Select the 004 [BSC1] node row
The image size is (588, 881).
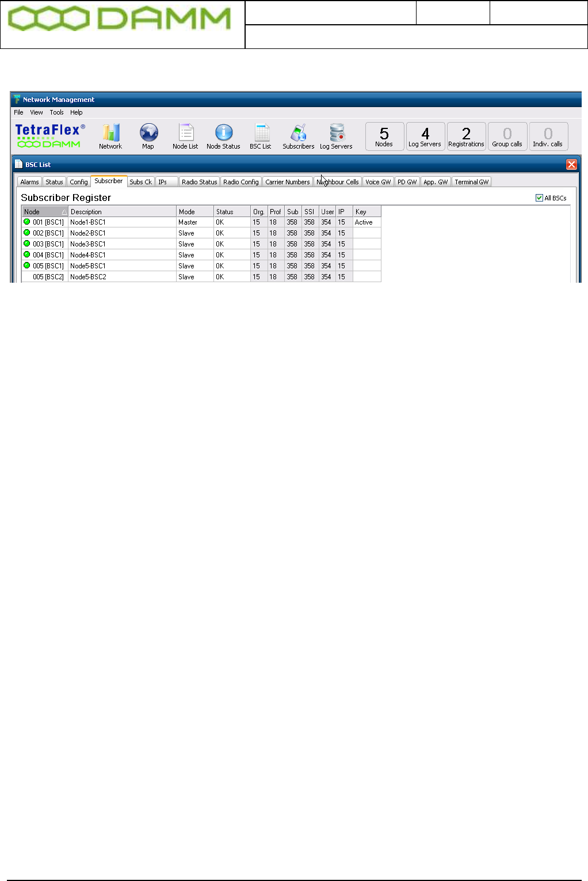201,255
